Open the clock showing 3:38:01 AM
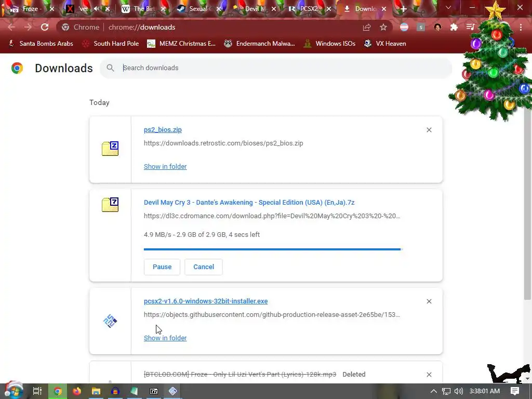The height and width of the screenshot is (399, 532). (485, 391)
